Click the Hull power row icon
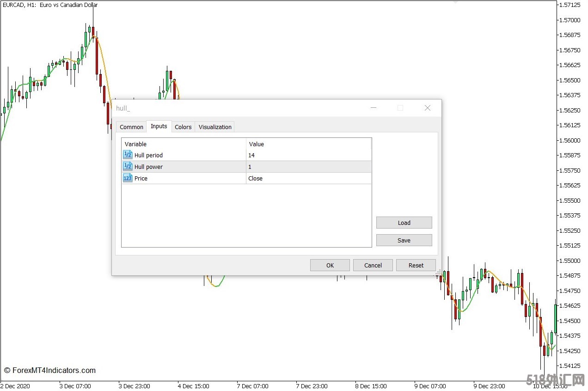This screenshot has width=588, height=391. pos(128,167)
